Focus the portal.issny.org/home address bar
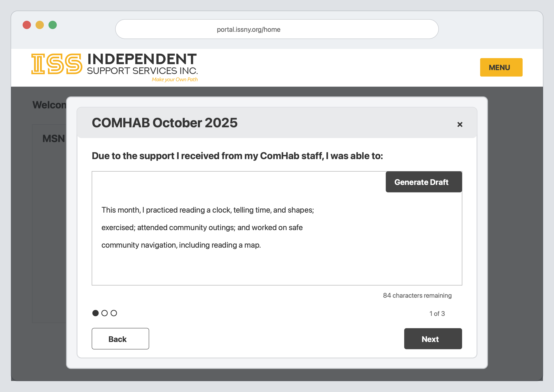 click(x=277, y=29)
